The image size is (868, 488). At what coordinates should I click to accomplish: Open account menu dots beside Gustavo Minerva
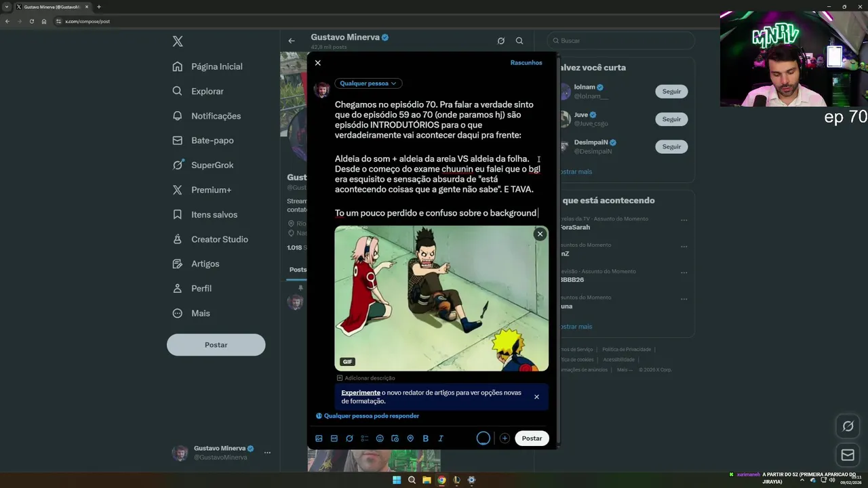[267, 453]
